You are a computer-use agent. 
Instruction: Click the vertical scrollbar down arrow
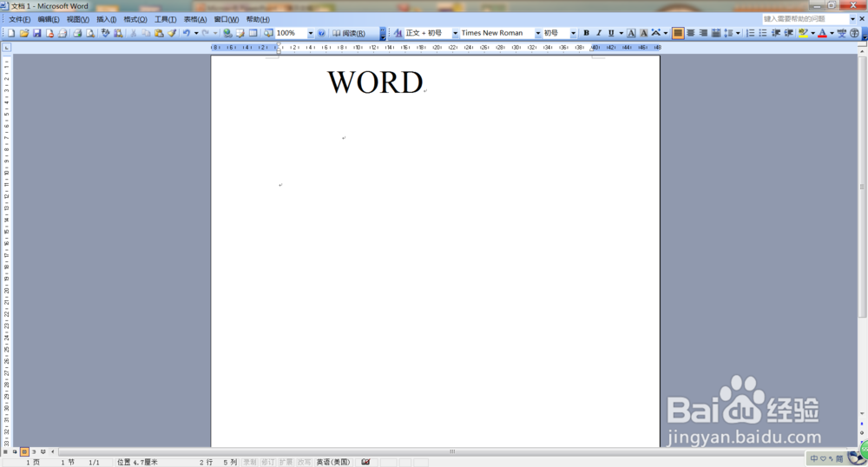pos(862,413)
